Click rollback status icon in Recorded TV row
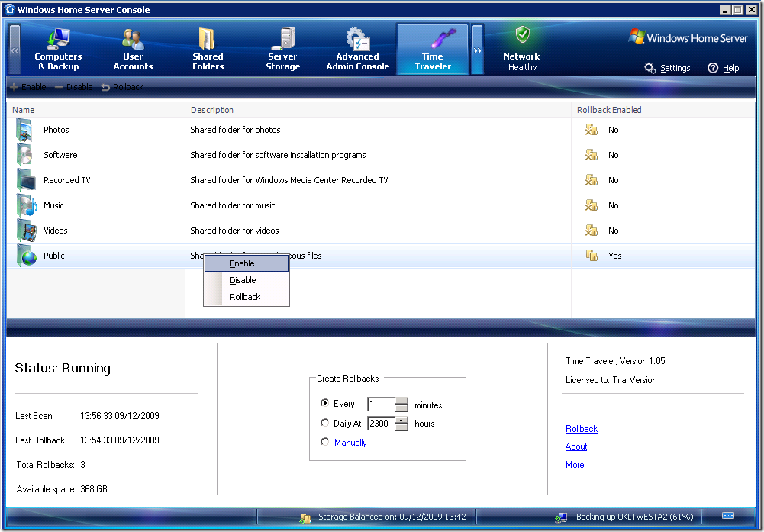The image size is (764, 532). [592, 180]
